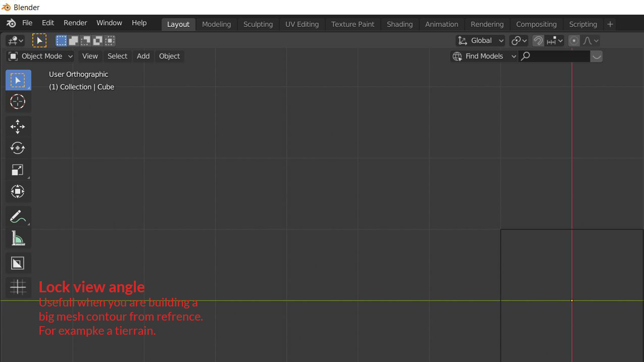This screenshot has height=362, width=644.
Task: Set selection mode to subtract
Action: click(86, 41)
